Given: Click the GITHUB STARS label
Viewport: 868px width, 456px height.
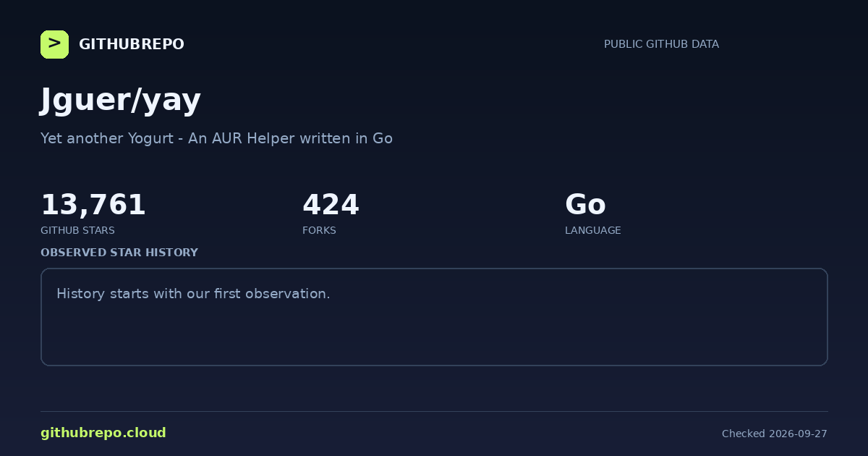Looking at the screenshot, I should 77,230.
